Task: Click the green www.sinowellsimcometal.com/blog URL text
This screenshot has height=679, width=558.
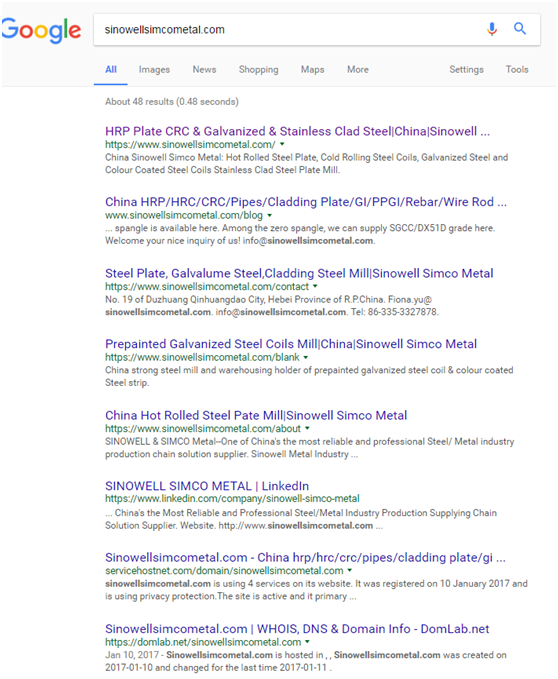Action: pyautogui.click(x=184, y=215)
